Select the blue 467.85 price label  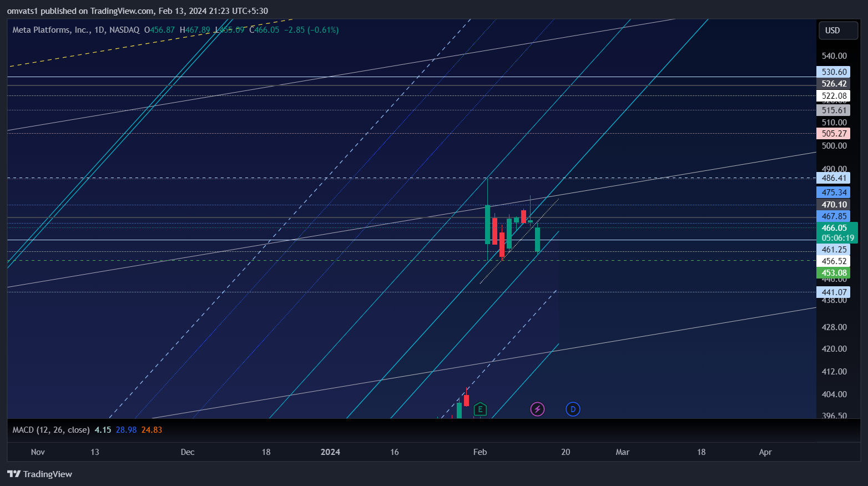click(834, 216)
